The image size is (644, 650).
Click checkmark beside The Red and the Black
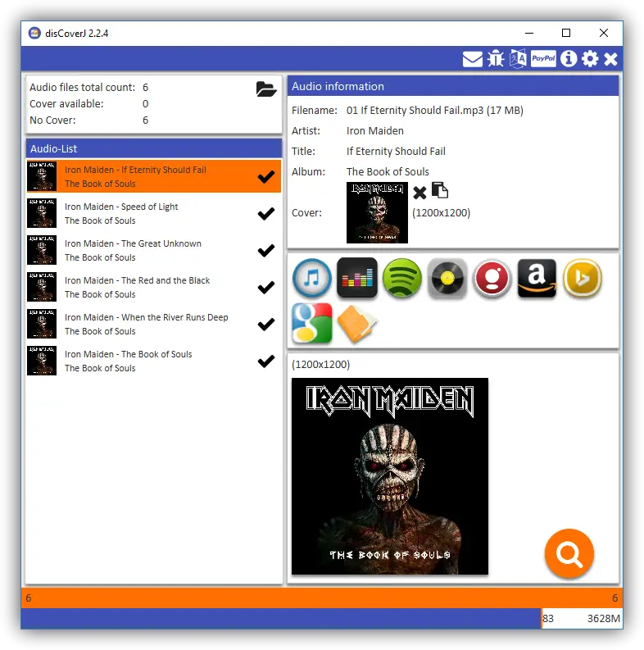[266, 287]
